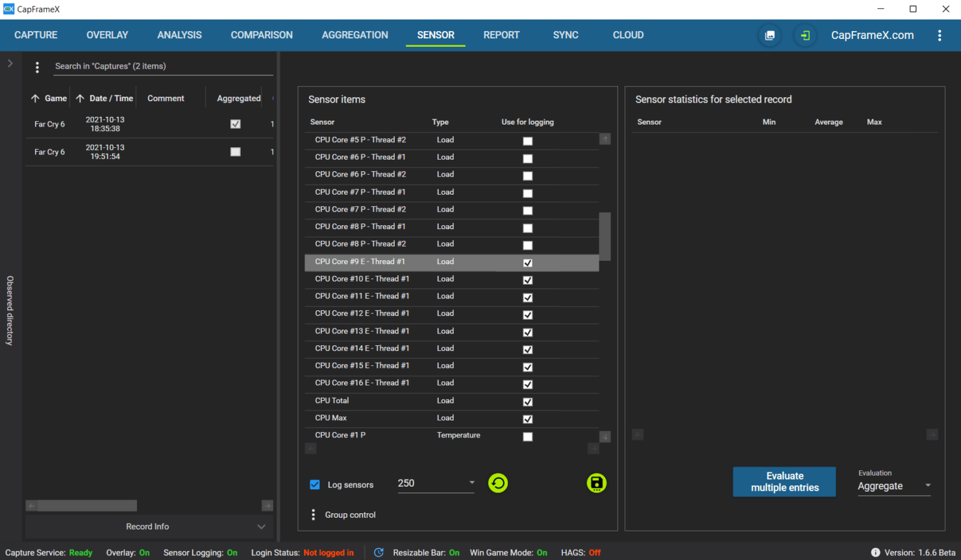Open the screenshots gallery icon in header
Viewport: 961px width, 560px height.
point(769,36)
